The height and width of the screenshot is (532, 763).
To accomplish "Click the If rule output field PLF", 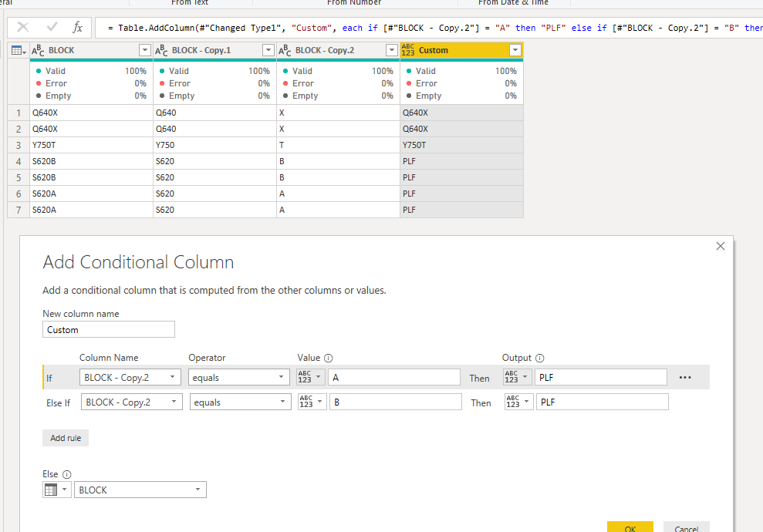I will tap(601, 377).
